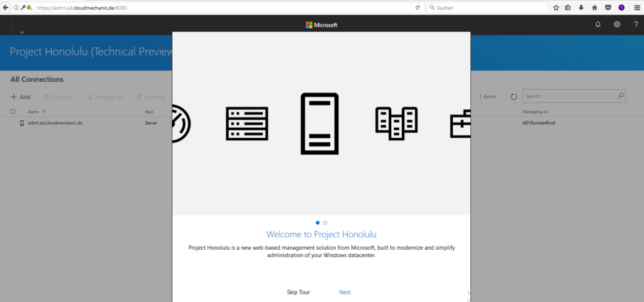The image size is (644, 302).
Task: Go to the browser home icon
Action: [594, 8]
